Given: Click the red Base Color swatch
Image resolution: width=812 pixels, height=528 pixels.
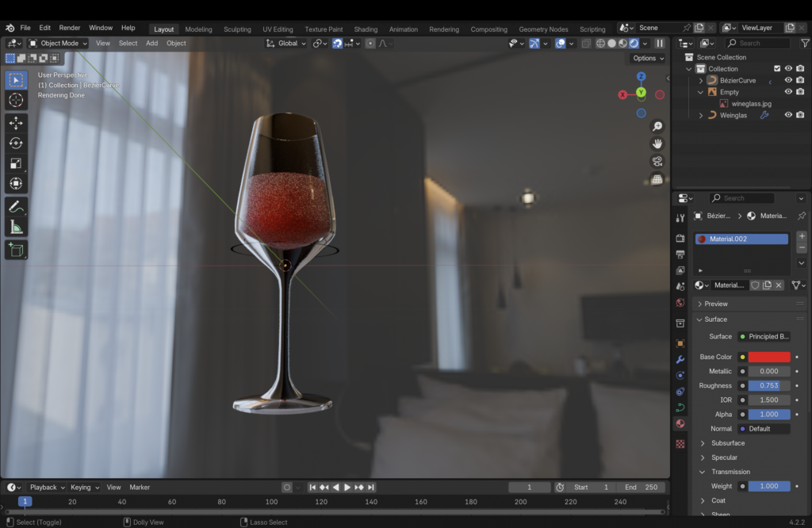Looking at the screenshot, I should 768,357.
